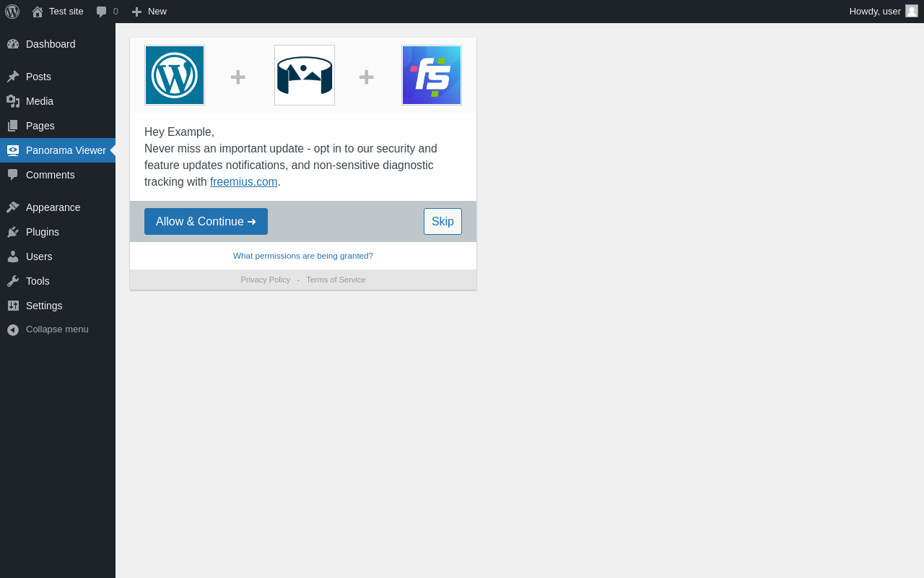Click the Media icon in sidebar
Screen dimensions: 924x578
coord(13,101)
